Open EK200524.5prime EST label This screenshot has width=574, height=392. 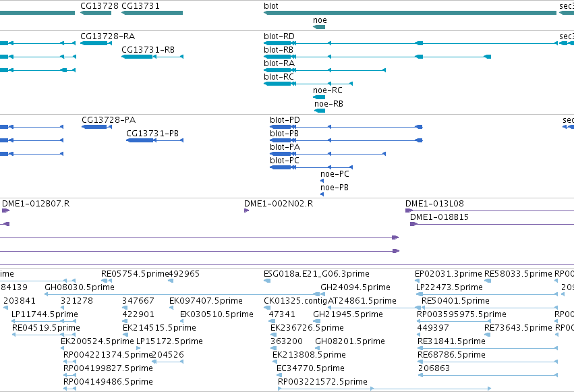(97, 342)
